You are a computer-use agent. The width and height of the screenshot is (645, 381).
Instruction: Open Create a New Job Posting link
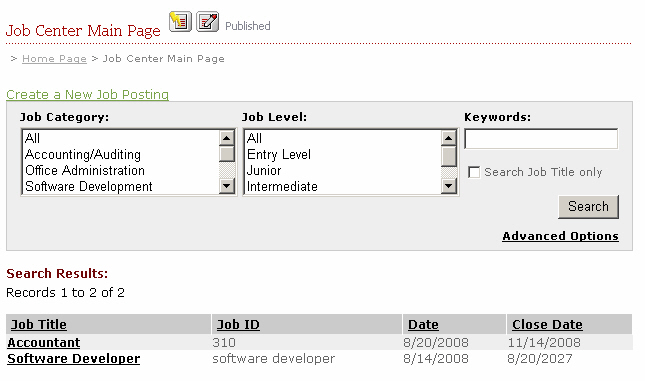(88, 95)
